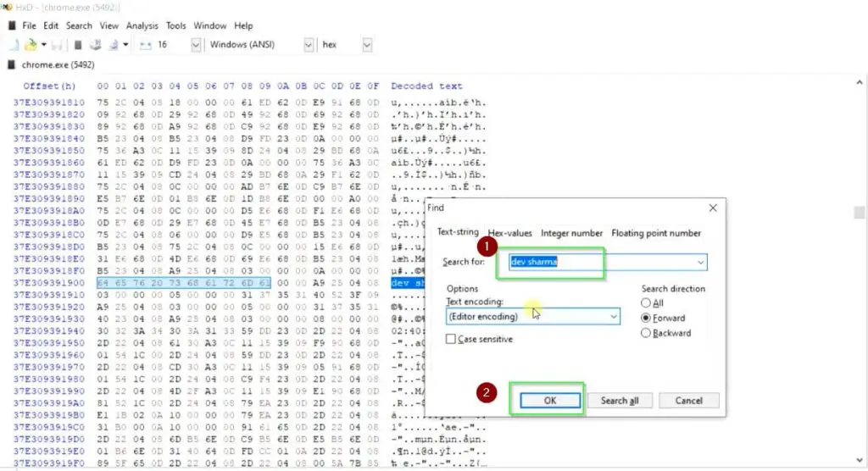This screenshot has width=868, height=471.
Task: Click the Decoded text column header
Action: tap(426, 86)
